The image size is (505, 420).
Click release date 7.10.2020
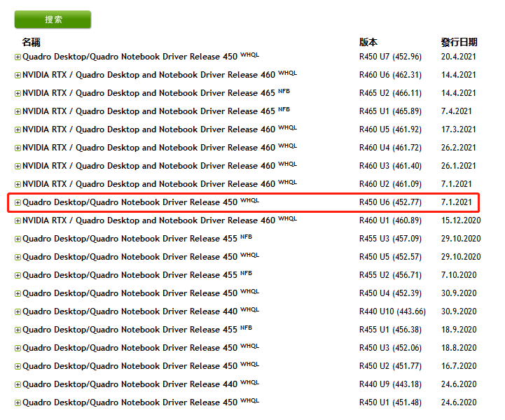pyautogui.click(x=459, y=275)
